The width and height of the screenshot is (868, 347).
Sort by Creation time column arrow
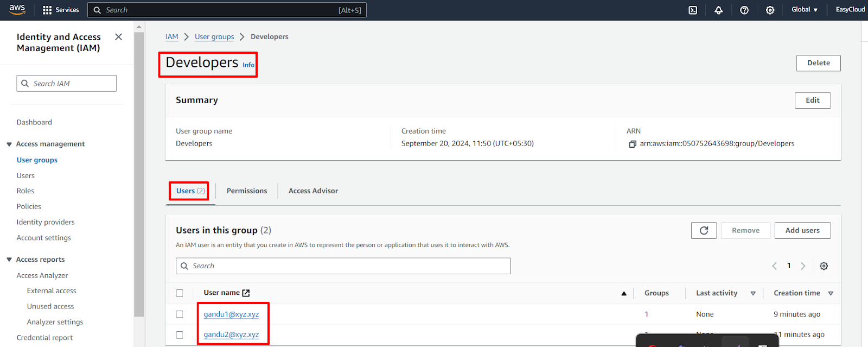(831, 293)
